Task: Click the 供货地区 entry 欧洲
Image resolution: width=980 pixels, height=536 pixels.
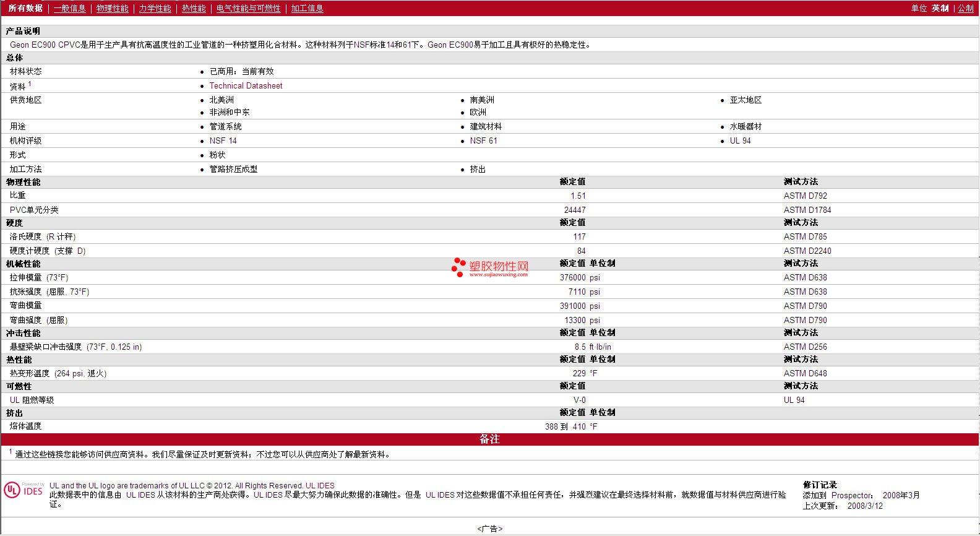Action: click(x=478, y=113)
